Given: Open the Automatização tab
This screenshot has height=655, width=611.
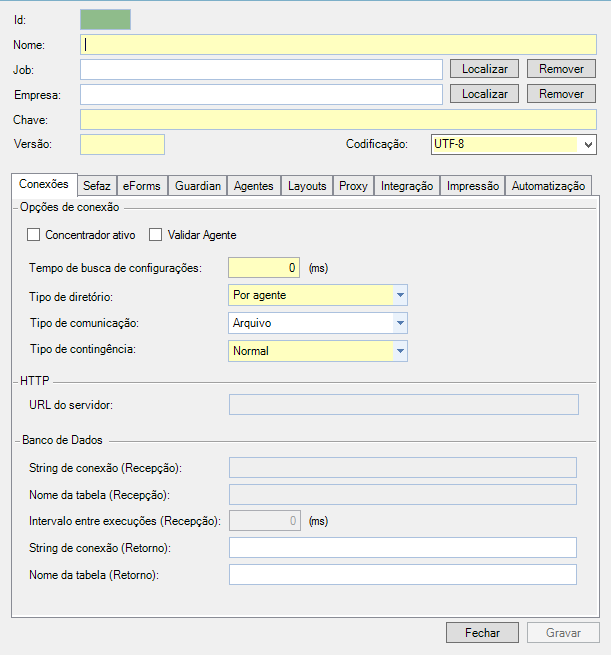Looking at the screenshot, I should 549,186.
